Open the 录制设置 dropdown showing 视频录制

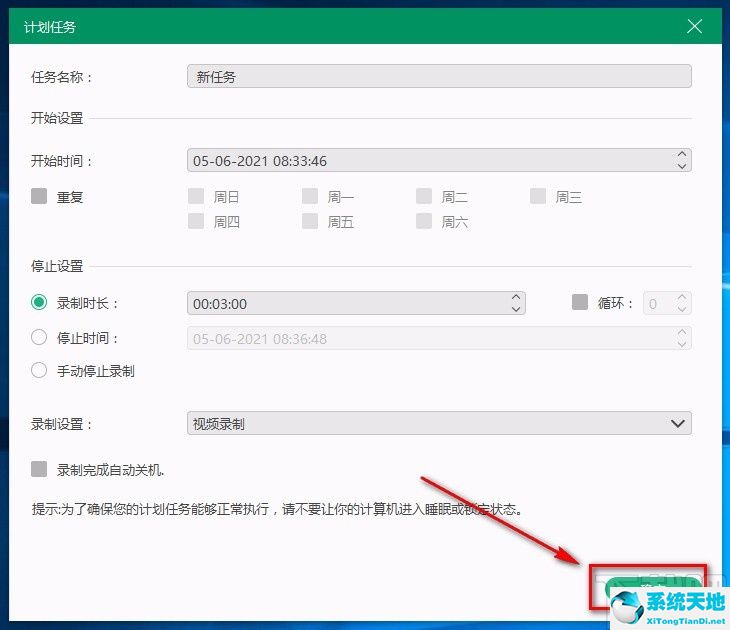pyautogui.click(x=439, y=423)
